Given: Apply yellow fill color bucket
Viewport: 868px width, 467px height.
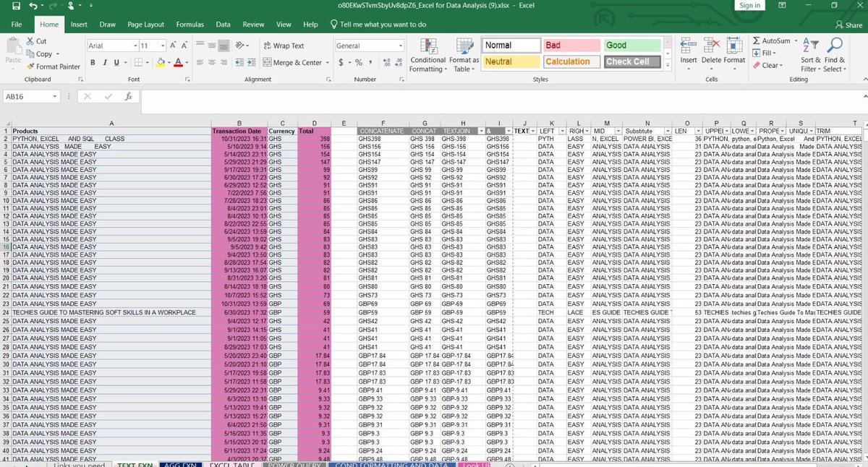Looking at the screenshot, I should [x=159, y=63].
